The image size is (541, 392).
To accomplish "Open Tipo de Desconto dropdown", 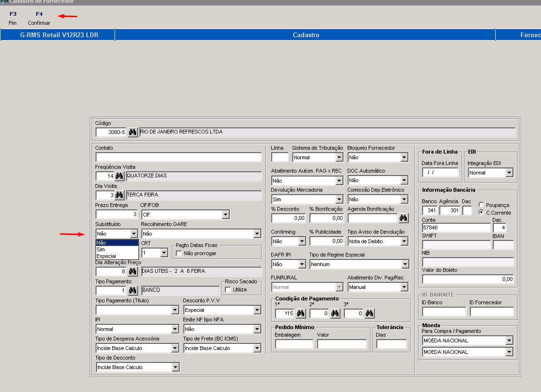I will 175,367.
